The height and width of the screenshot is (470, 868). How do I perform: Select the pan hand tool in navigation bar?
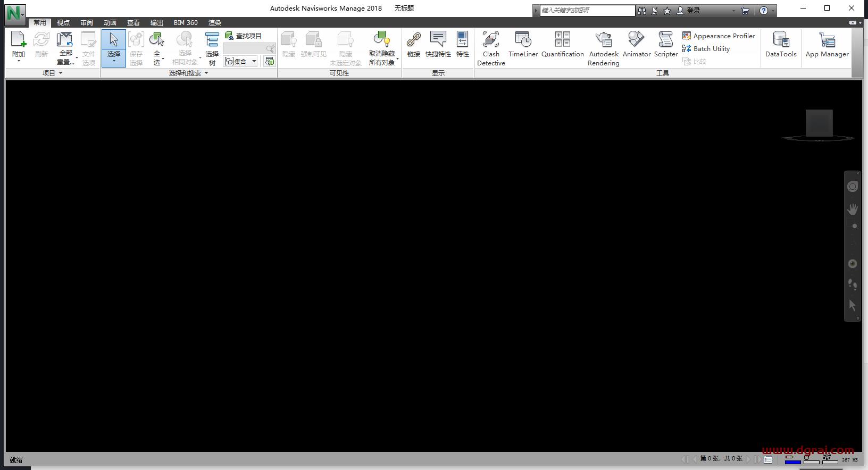pyautogui.click(x=853, y=209)
